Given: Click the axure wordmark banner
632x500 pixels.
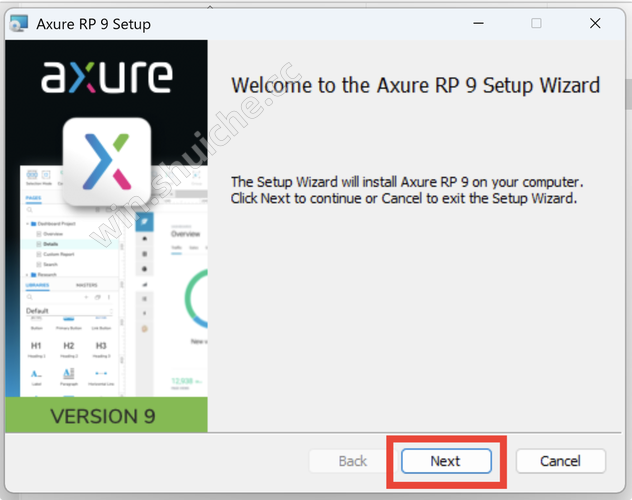Looking at the screenshot, I should pos(107,77).
